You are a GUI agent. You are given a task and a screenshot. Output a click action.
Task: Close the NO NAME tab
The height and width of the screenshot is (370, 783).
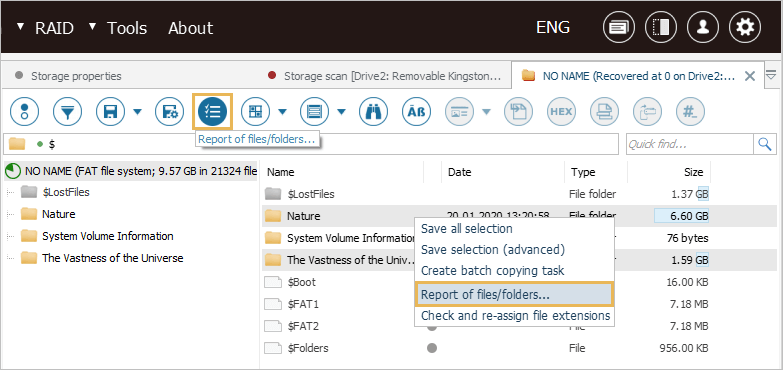(750, 76)
